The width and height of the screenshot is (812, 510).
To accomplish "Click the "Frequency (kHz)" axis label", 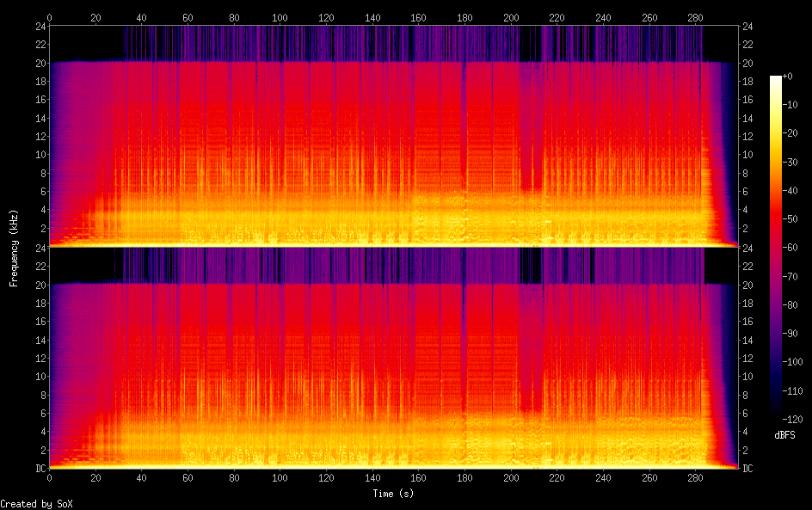I will [14, 248].
